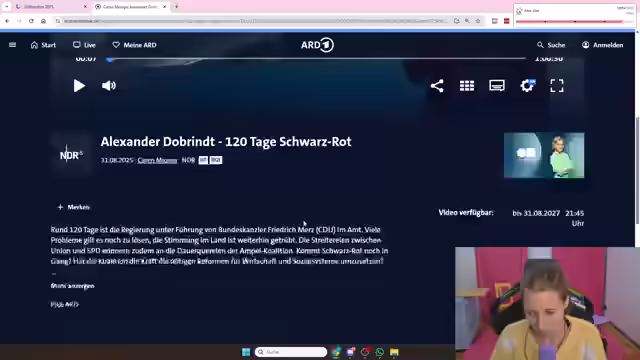Expand description with Mehr anzeigen
Viewport: 640px width, 360px height.
pos(73,286)
